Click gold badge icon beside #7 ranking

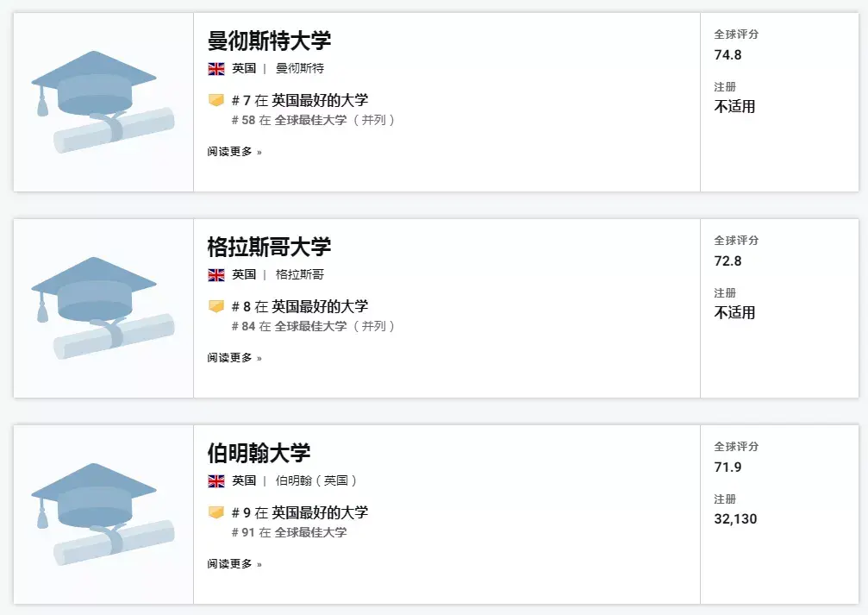click(215, 100)
